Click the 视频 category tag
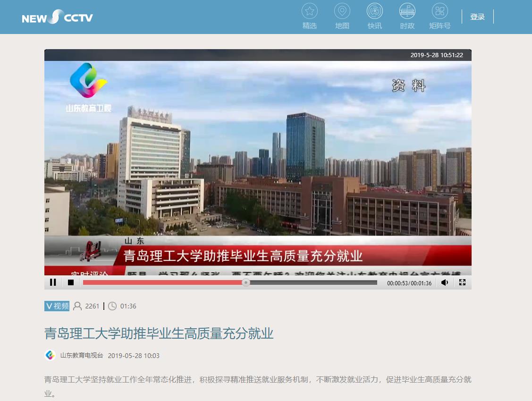This screenshot has height=401, width=532. pyautogui.click(x=57, y=306)
